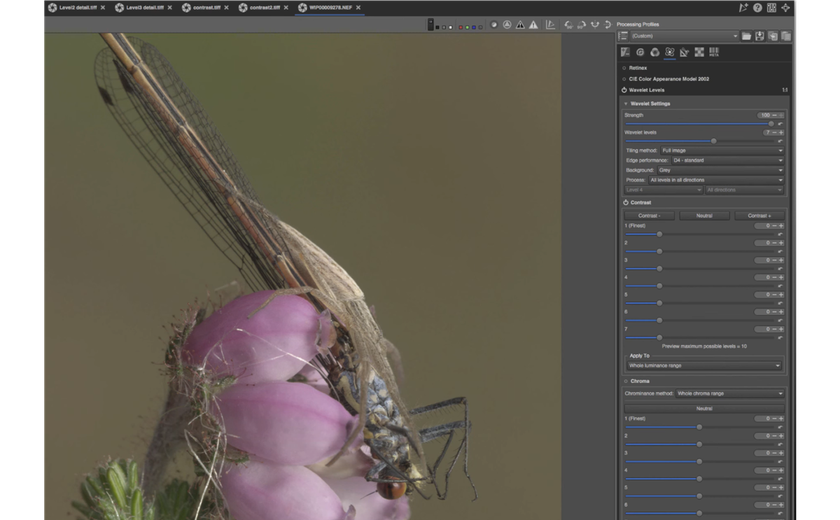Reset the Wavelet levels slider to default
The height and width of the screenshot is (520, 840).
click(780, 141)
